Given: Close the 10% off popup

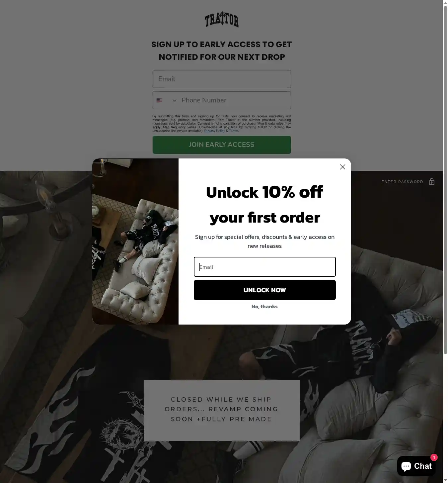Looking at the screenshot, I should [342, 167].
